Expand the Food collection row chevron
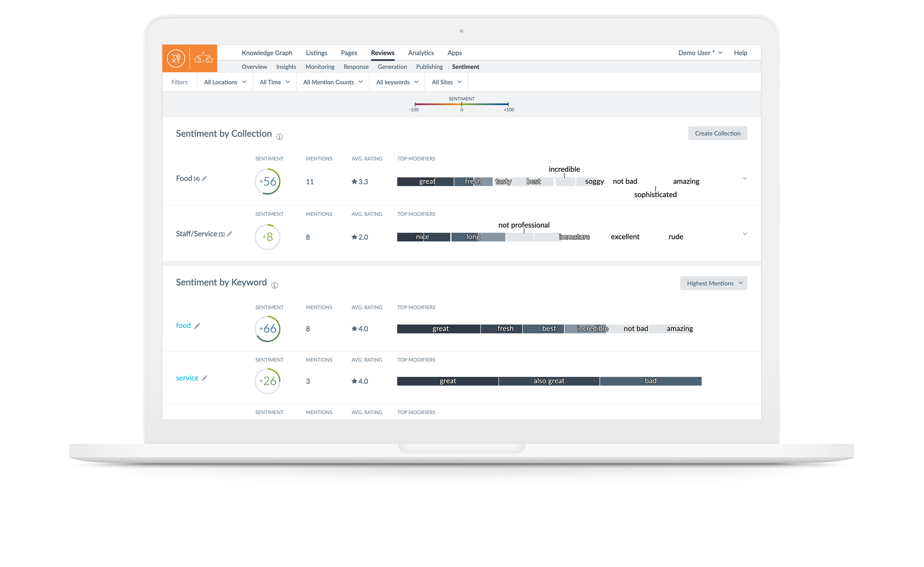 pos(745,179)
